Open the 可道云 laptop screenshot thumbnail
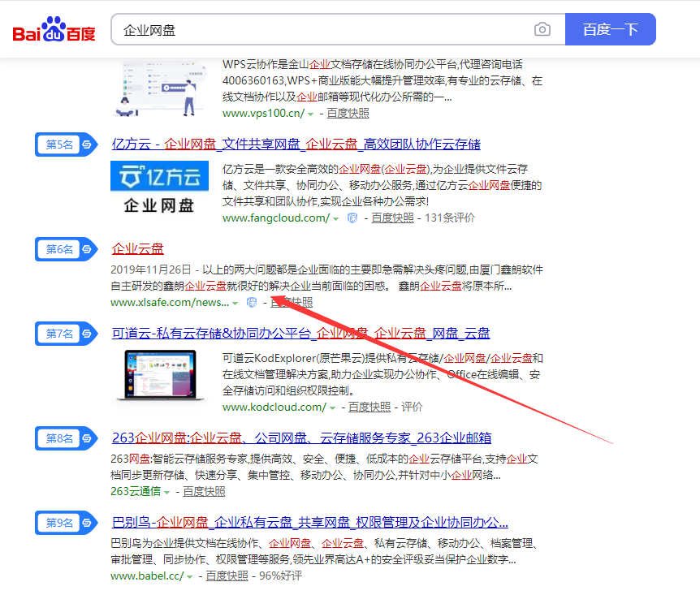Image resolution: width=700 pixels, height=595 pixels. [159, 375]
